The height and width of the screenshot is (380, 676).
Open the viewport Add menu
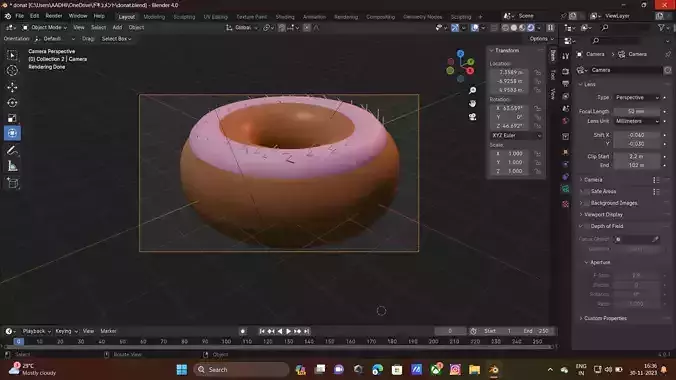click(x=117, y=28)
